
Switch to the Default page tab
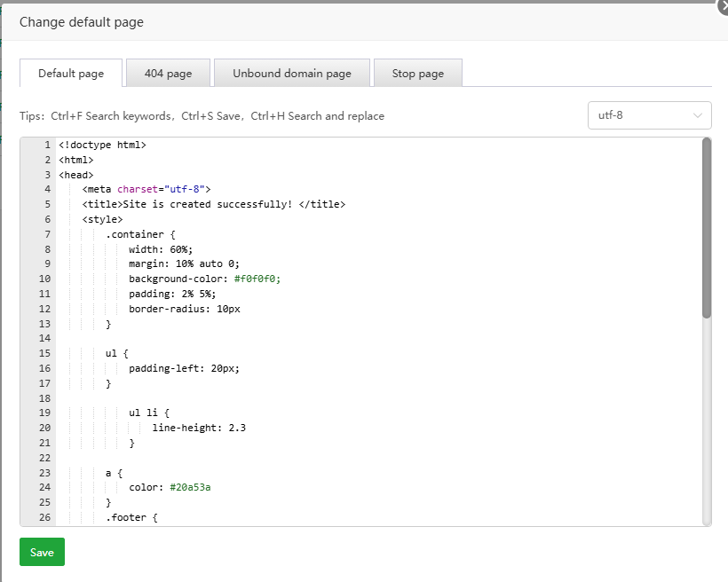[x=71, y=74]
